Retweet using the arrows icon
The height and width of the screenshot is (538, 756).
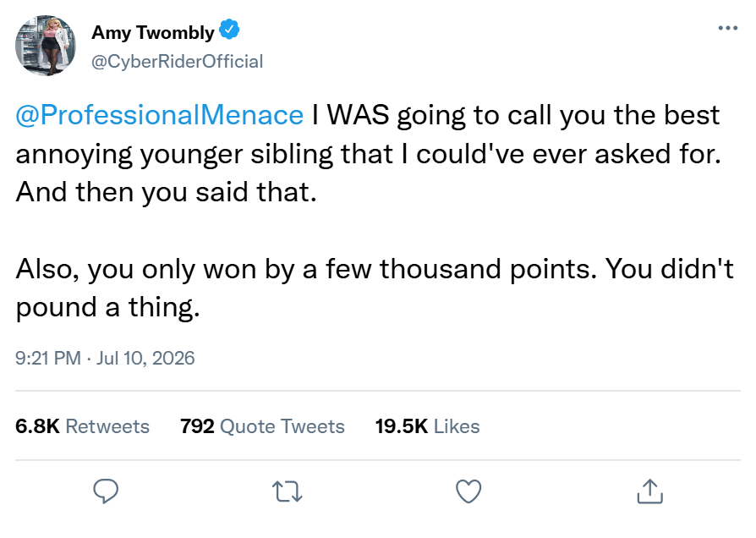point(288,491)
